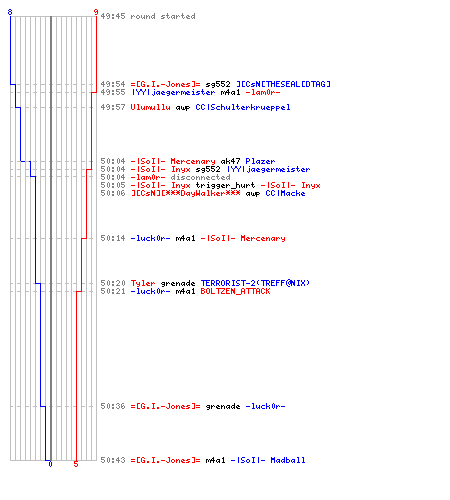The height and width of the screenshot is (500, 450).
Task: Select player name =[G.I.-Jones]= at 49:54
Action: (x=165, y=84)
